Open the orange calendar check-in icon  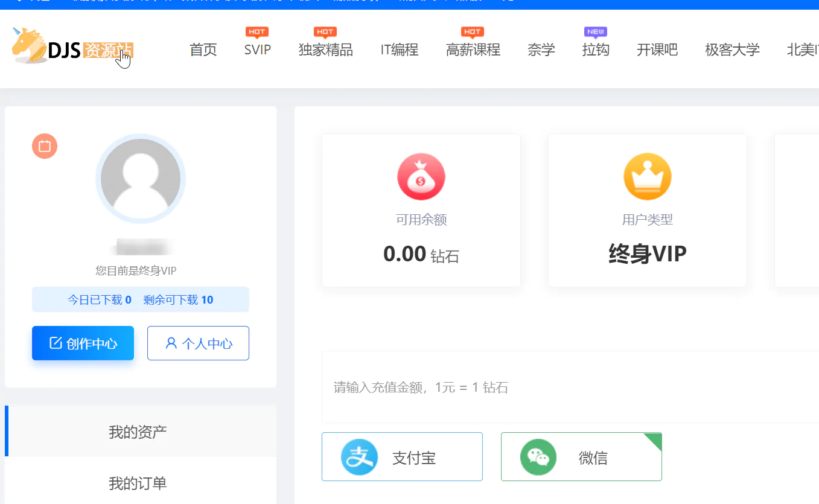(x=45, y=146)
